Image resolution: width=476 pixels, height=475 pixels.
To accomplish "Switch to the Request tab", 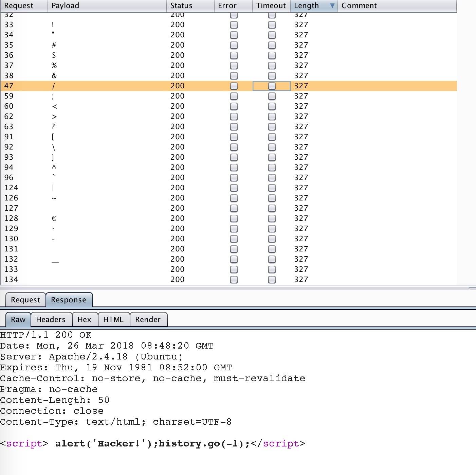I will (x=25, y=300).
